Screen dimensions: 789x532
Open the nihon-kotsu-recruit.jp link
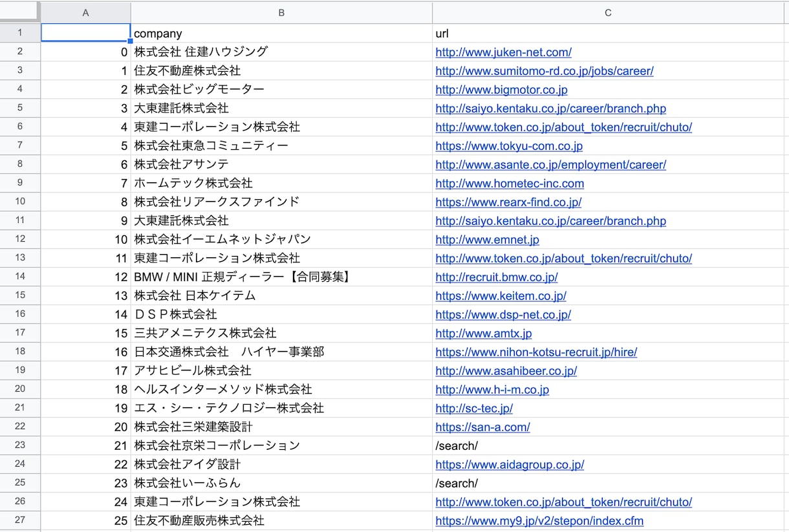pyautogui.click(x=536, y=352)
